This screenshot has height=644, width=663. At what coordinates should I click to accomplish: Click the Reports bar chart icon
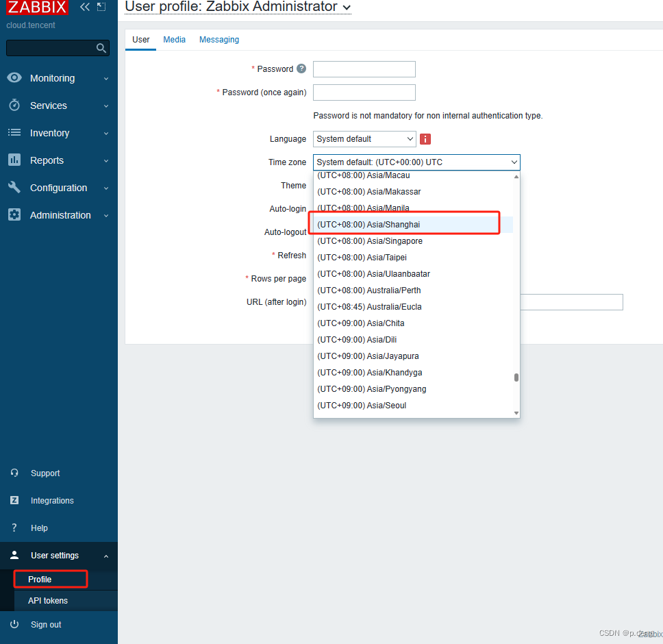(14, 160)
